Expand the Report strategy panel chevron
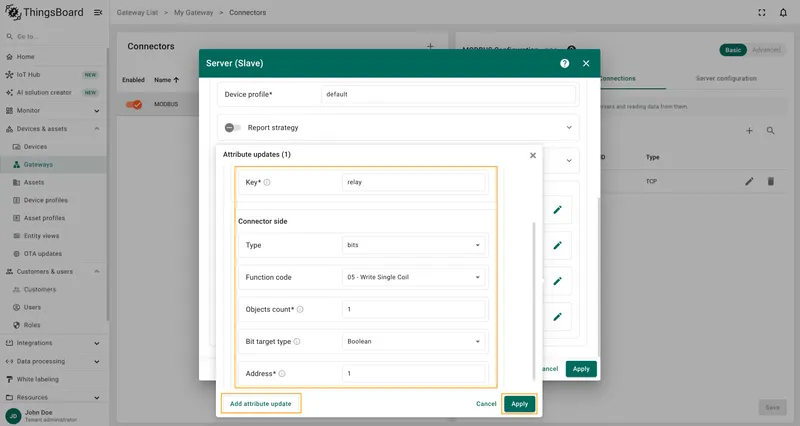Image resolution: width=800 pixels, height=426 pixels. (569, 128)
